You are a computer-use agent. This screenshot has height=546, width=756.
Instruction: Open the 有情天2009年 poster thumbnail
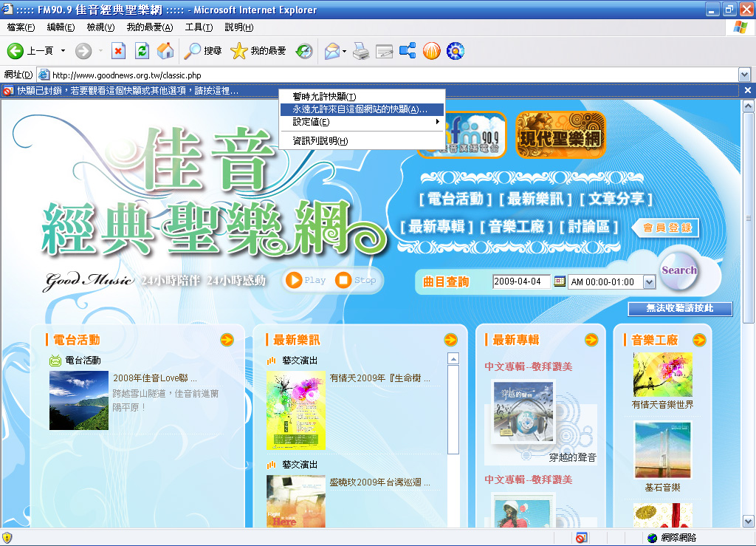[296, 411]
